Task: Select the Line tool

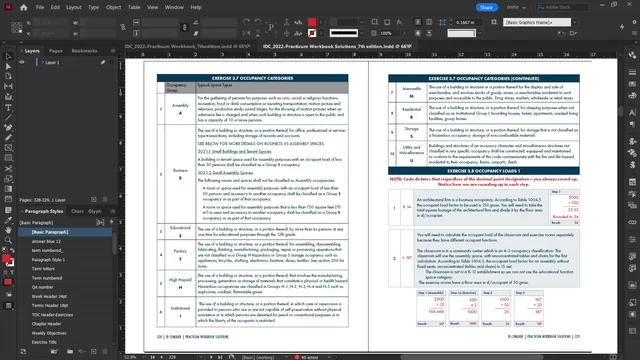Action: point(8,118)
